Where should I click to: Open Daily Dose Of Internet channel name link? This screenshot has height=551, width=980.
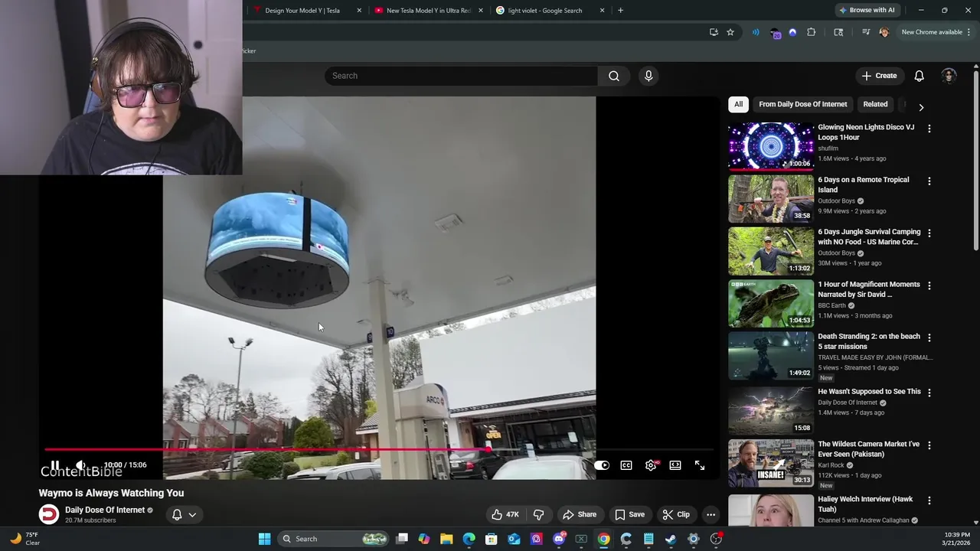(105, 510)
